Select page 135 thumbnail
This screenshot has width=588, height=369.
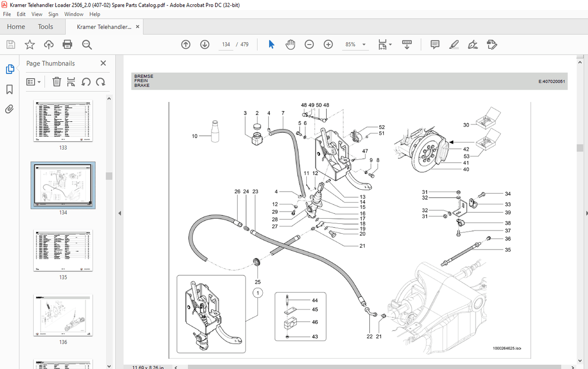click(63, 250)
